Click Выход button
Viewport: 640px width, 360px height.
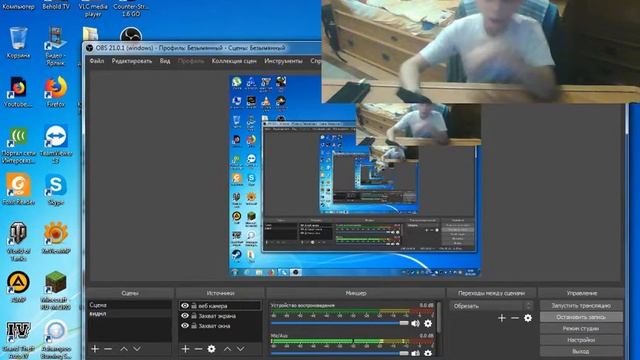(581, 351)
